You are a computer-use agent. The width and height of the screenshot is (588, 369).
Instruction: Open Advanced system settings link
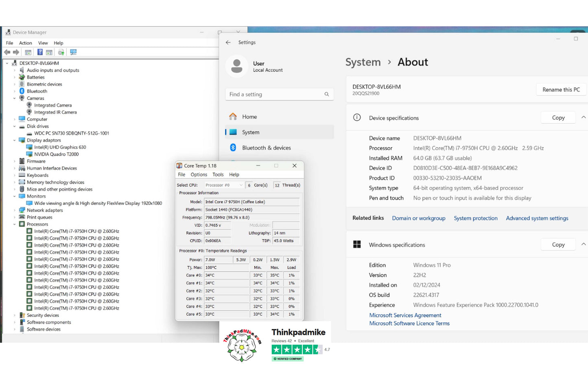click(537, 218)
